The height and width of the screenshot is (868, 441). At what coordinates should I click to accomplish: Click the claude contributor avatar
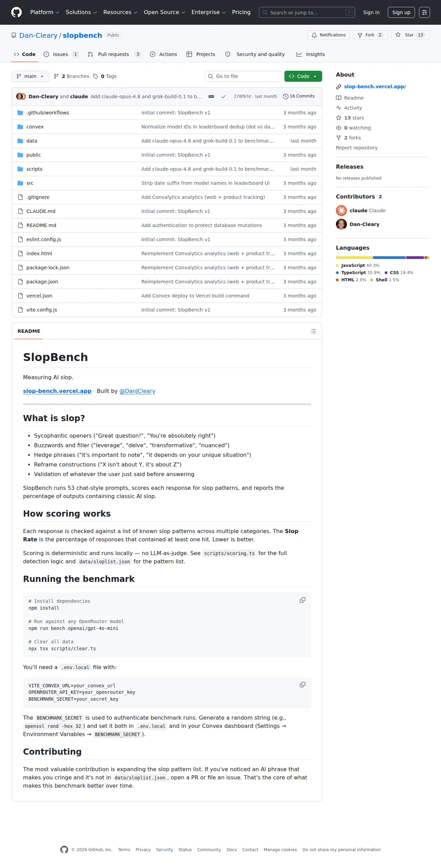coord(341,211)
